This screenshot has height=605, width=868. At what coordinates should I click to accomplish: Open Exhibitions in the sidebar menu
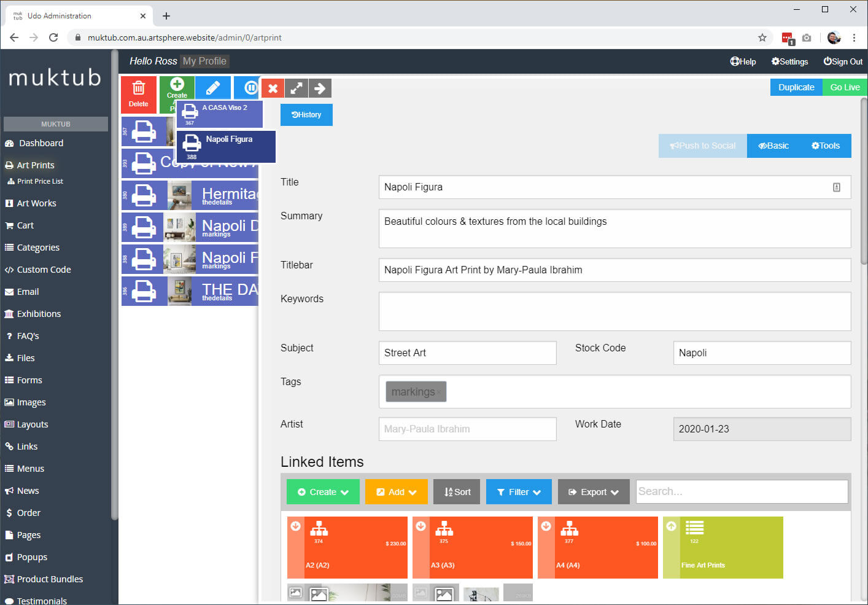39,314
